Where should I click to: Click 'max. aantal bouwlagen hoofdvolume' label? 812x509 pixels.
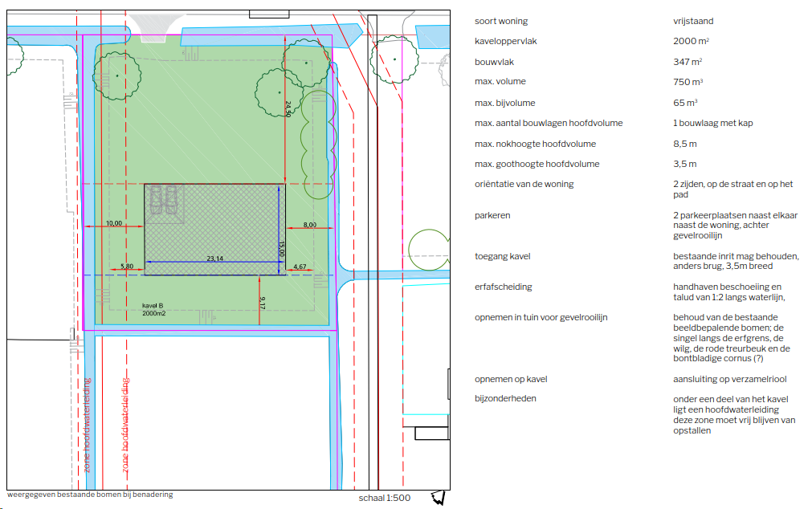pos(549,124)
